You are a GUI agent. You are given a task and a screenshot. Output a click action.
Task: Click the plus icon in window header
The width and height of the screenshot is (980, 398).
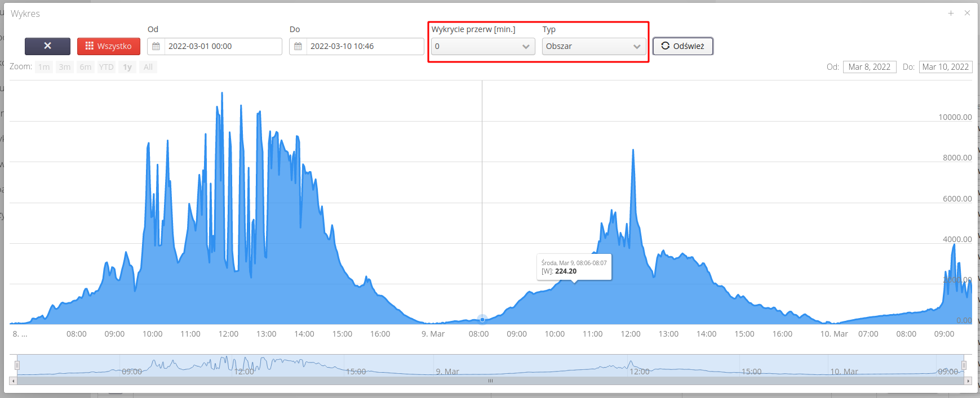(x=951, y=13)
